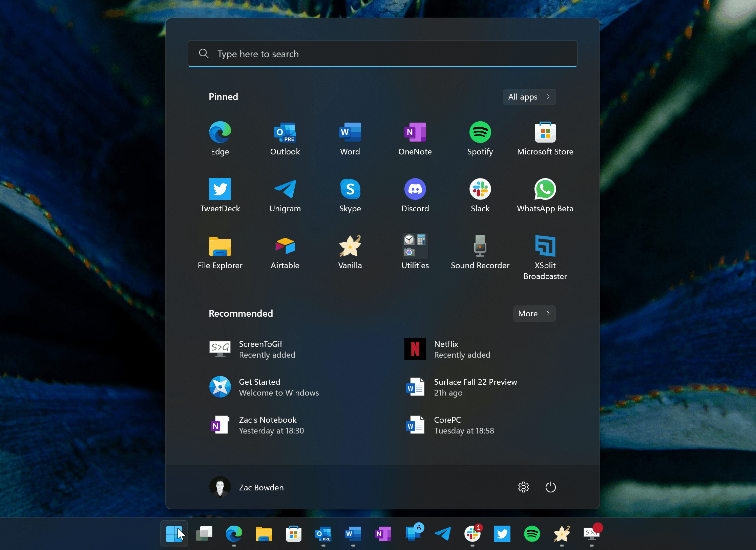The image size is (756, 550).
Task: Launch Airtable pinned app
Action: 285,252
